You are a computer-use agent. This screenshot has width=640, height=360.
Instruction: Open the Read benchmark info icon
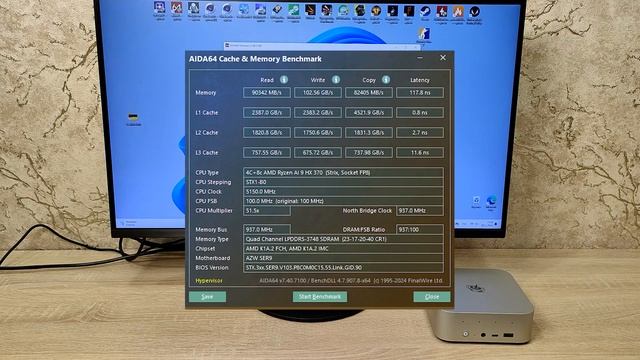click(x=284, y=80)
